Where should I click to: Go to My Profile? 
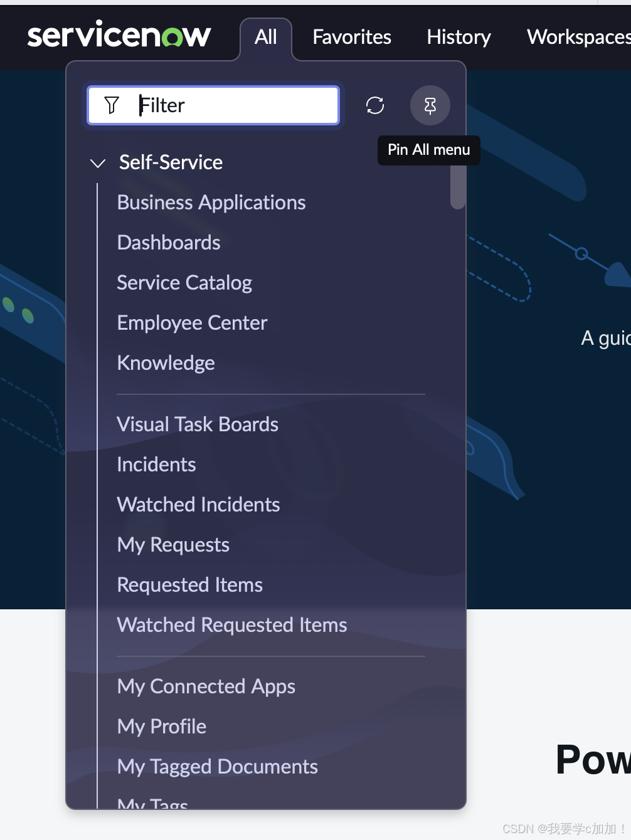(162, 727)
